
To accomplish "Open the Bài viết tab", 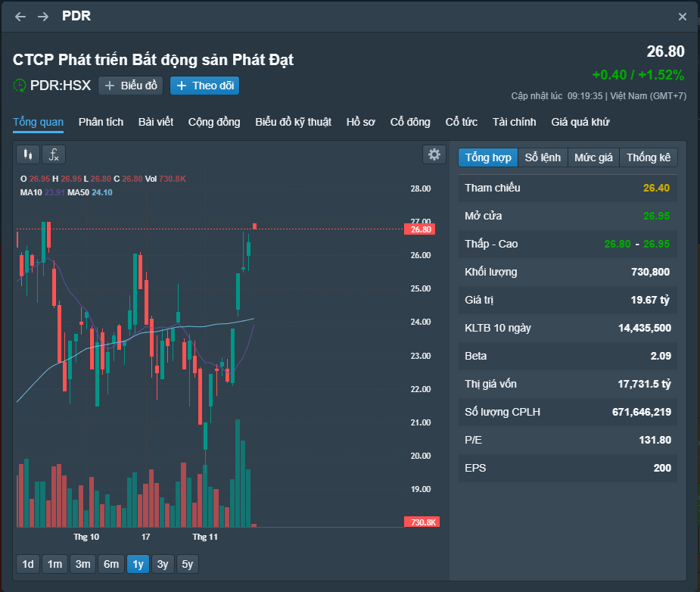I will [x=156, y=122].
